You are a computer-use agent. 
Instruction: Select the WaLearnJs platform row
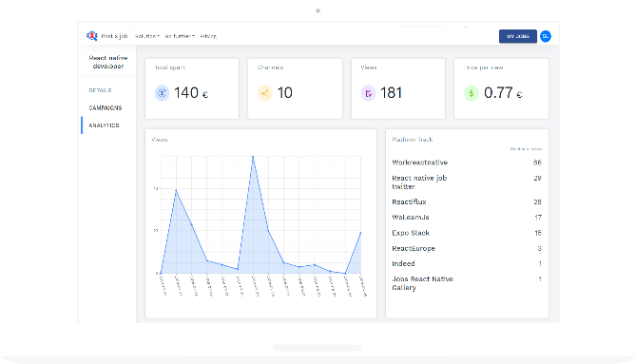coord(467,217)
